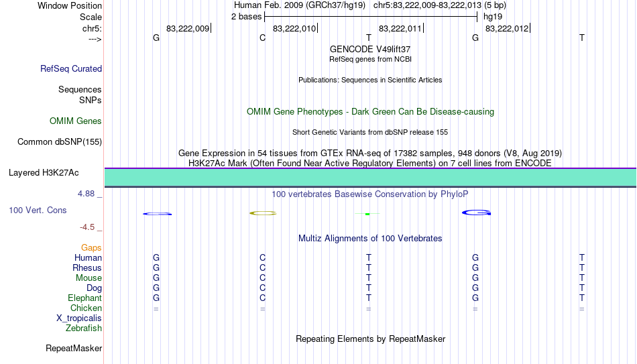Click the Human Feb. 2009 (GRCh37/hg19) text

click(x=300, y=5)
